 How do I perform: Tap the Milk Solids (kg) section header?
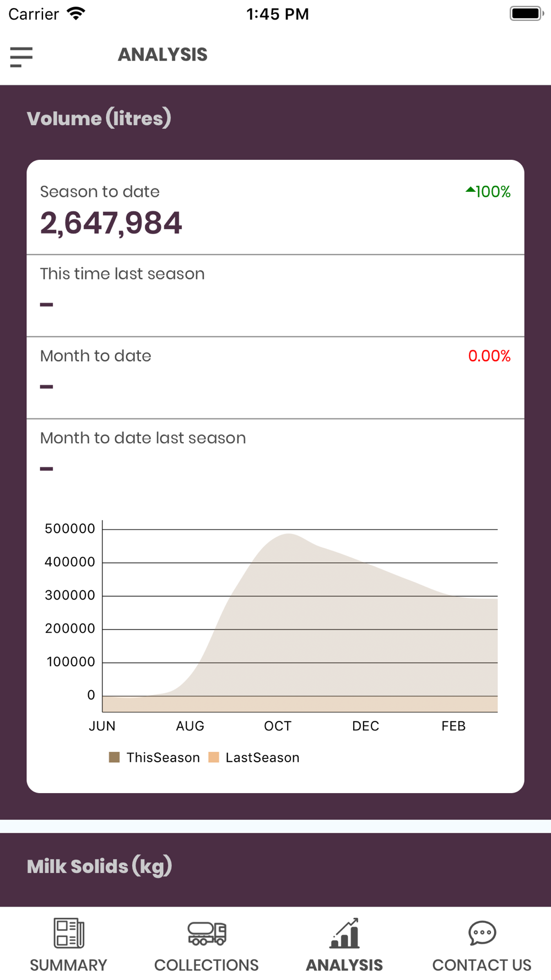tap(100, 866)
